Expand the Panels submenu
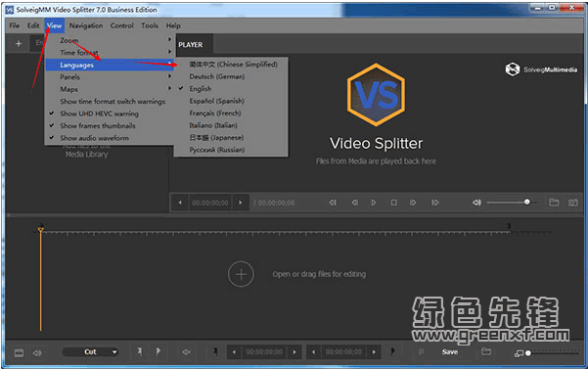588x369 pixels. (110, 77)
